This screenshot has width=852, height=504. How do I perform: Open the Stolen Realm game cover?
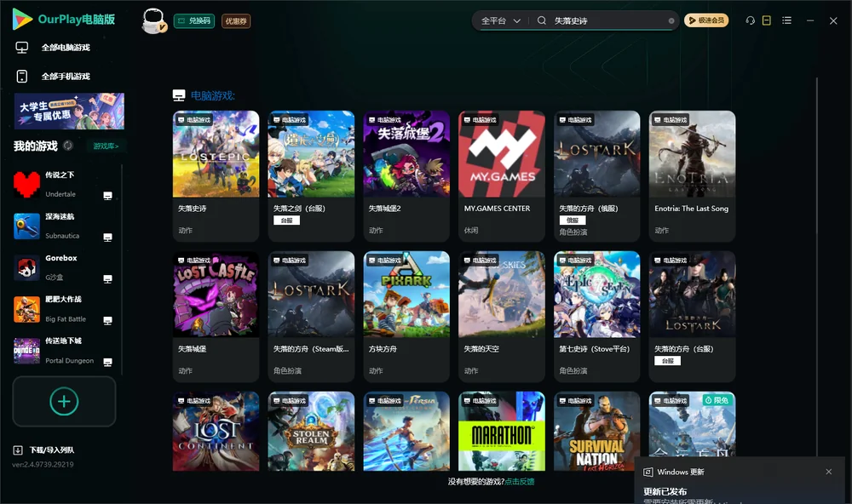(x=311, y=432)
